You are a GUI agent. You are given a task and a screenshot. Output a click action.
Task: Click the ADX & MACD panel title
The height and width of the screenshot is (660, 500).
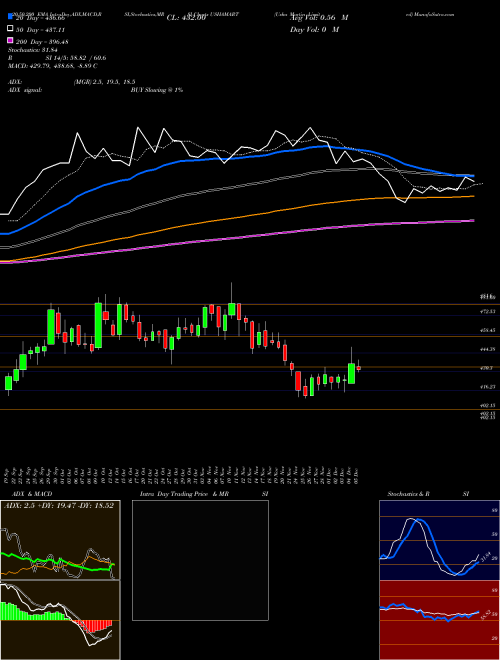point(32,494)
